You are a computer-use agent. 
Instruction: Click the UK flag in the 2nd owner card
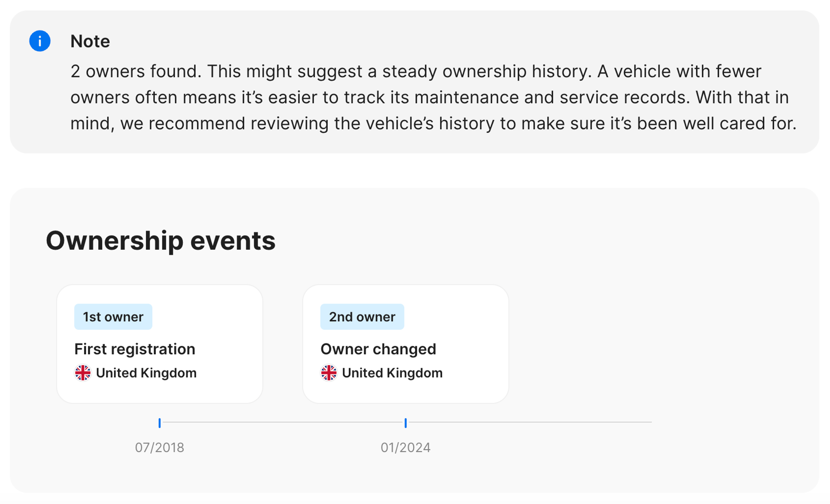[328, 373]
